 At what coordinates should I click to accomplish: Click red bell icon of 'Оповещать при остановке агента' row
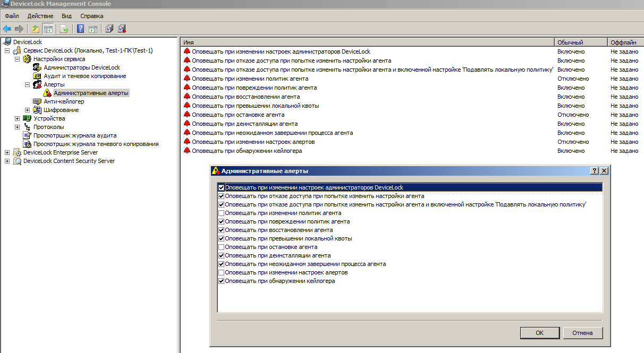[x=187, y=115]
